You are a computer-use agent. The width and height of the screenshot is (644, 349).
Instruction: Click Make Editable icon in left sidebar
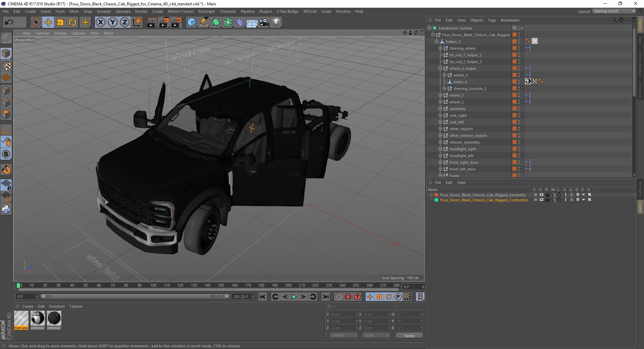(x=6, y=38)
